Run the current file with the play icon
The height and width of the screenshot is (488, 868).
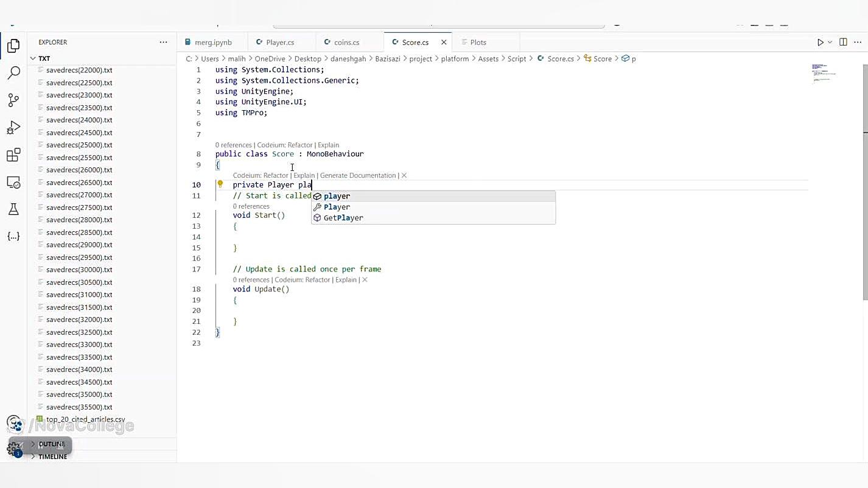pyautogui.click(x=820, y=42)
